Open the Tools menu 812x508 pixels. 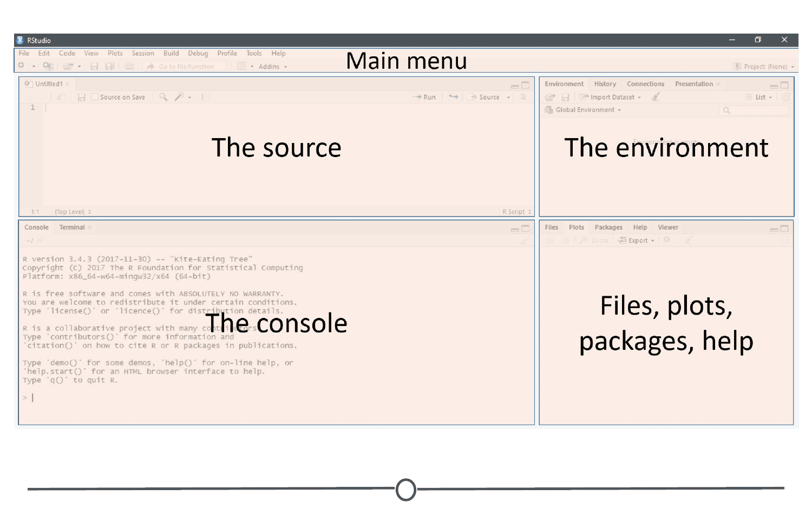click(x=254, y=53)
